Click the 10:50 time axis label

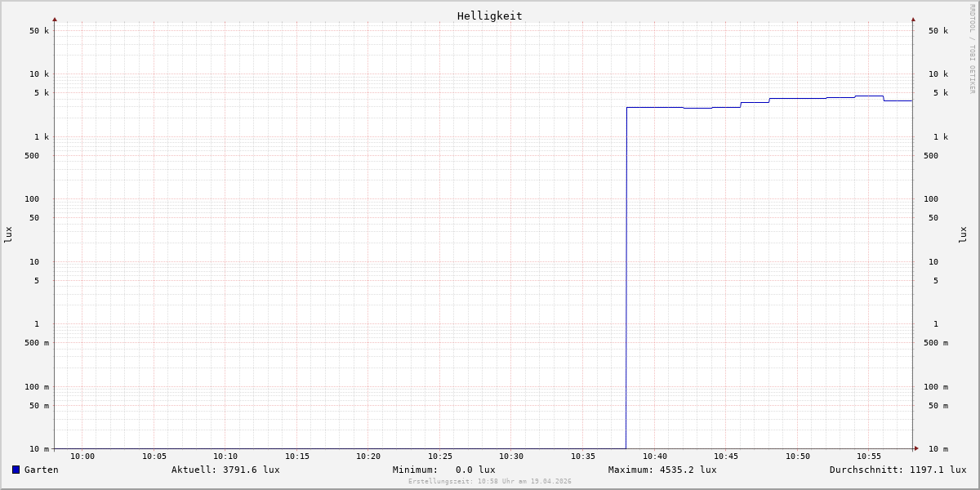(x=798, y=457)
